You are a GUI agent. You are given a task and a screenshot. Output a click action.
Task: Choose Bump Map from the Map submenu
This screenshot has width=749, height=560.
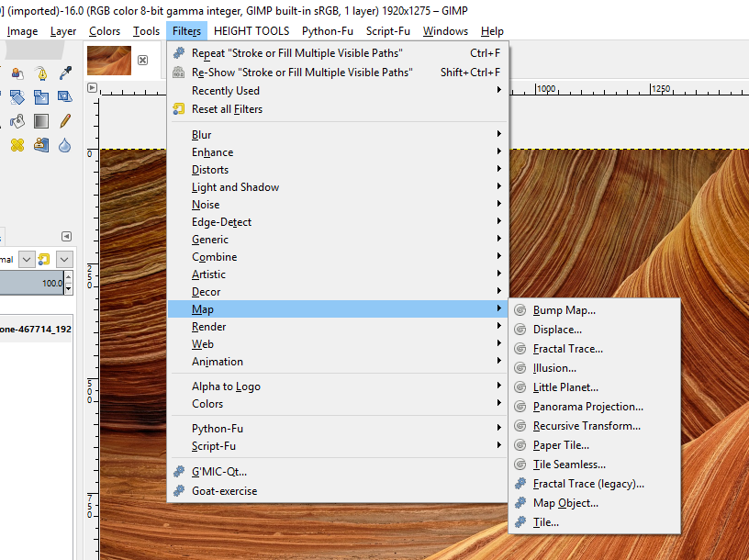click(594, 310)
